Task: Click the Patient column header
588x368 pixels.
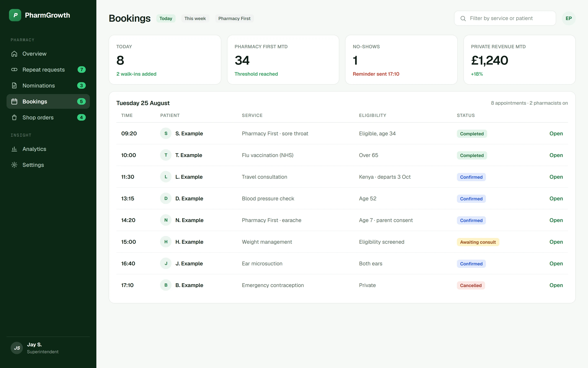Action: [x=170, y=115]
